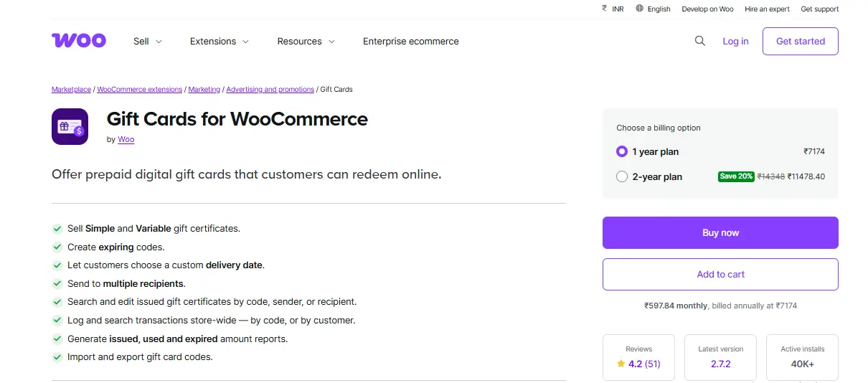Click the struck-through ₹14348 price

770,176
